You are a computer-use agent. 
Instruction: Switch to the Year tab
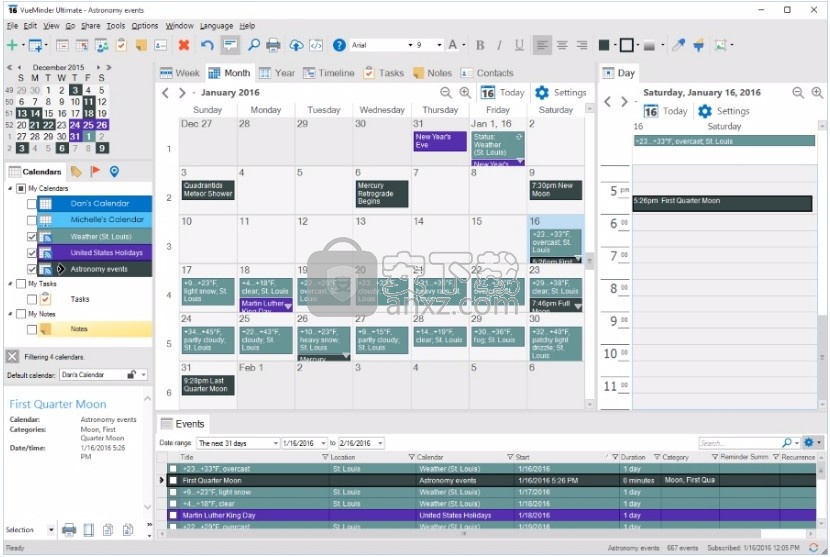(x=277, y=73)
